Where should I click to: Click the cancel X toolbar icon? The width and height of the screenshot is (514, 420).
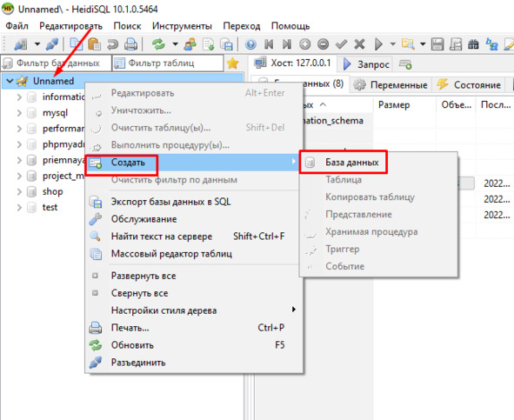click(359, 44)
